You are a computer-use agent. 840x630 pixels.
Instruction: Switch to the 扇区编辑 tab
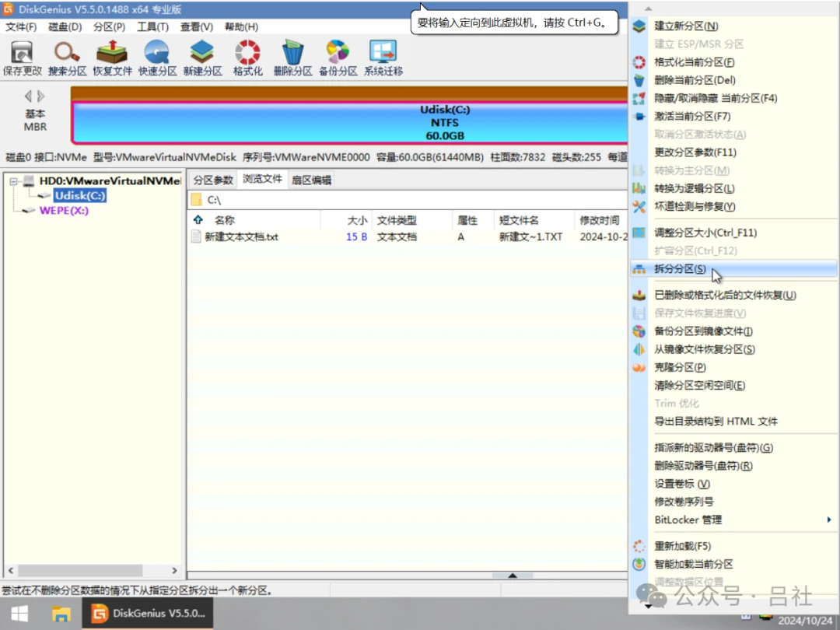pyautogui.click(x=311, y=180)
